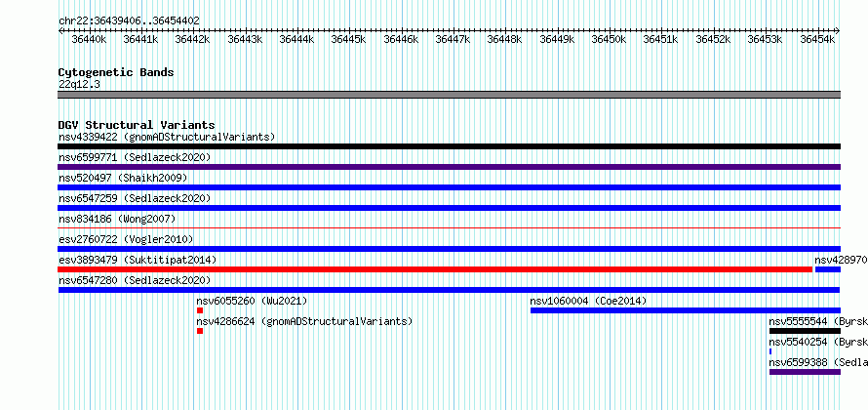
Task: Select the 36449k ruler position label
Action: 557,39
